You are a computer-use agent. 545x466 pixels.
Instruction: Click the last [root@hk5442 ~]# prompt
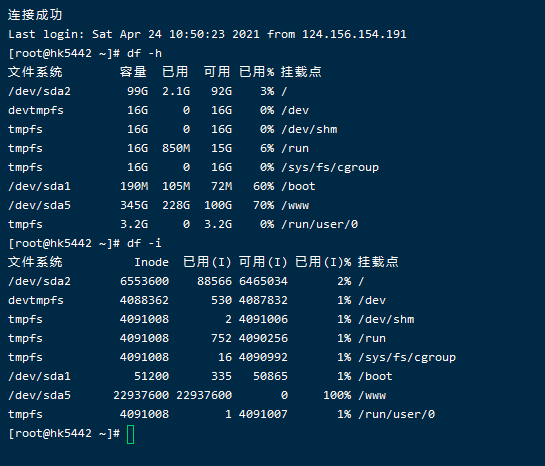coord(64,434)
